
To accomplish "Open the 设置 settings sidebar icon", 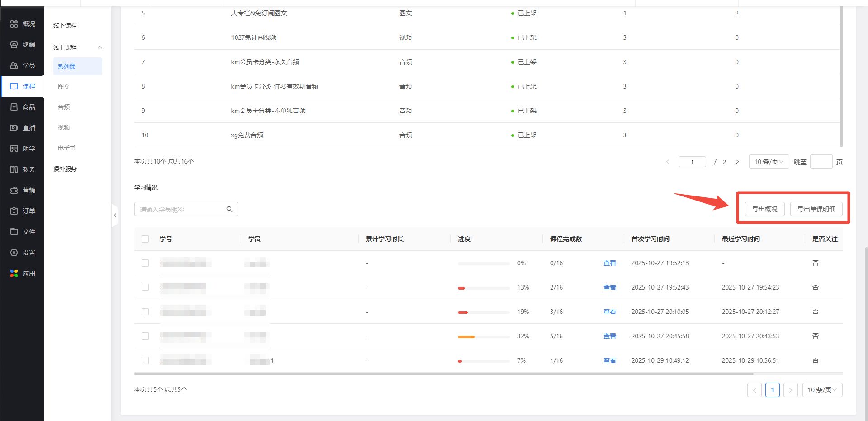I will click(14, 253).
